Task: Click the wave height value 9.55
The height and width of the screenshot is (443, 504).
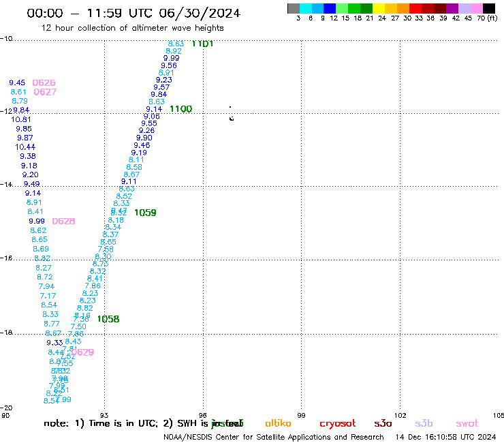Action: pyautogui.click(x=149, y=123)
